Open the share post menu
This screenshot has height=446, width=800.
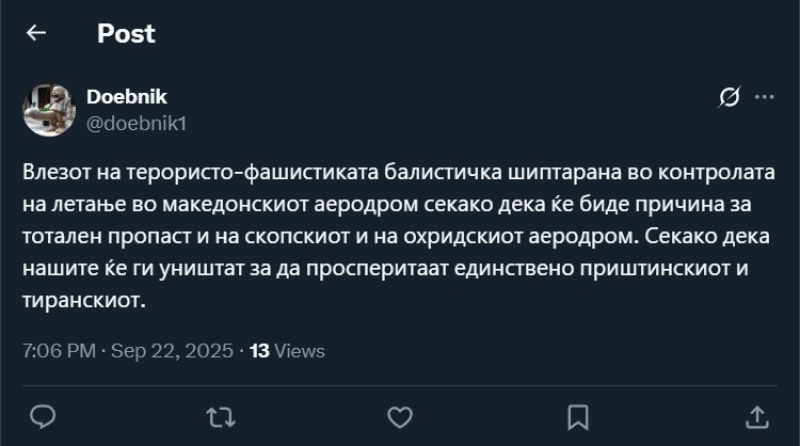point(757,414)
